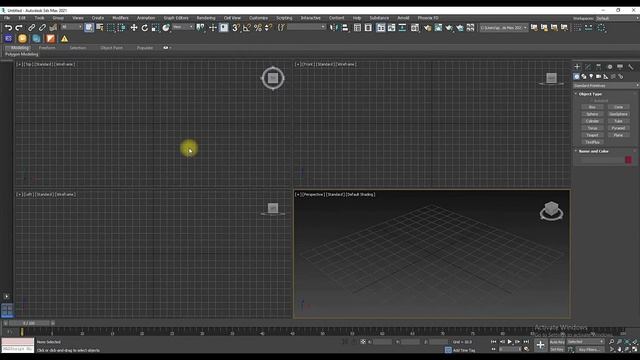Click the Box primitive button
The image size is (640, 360).
(x=592, y=107)
